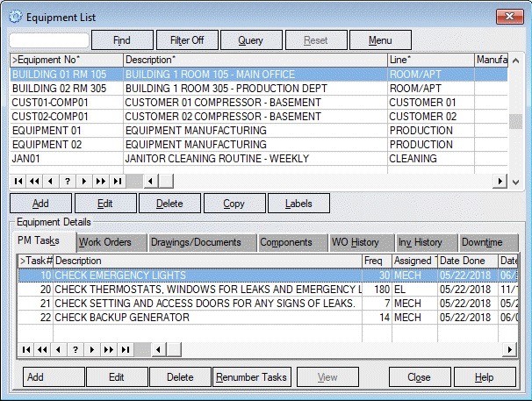
Task: Click the Renumber Tasks button
Action: coord(252,377)
